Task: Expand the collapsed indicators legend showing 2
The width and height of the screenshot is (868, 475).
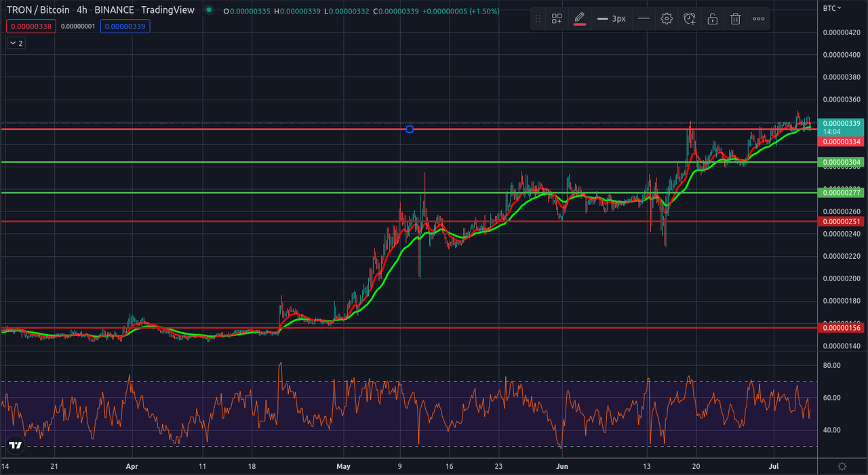Action: [16, 43]
